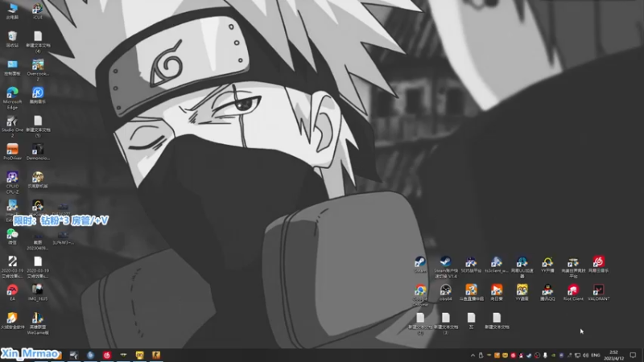This screenshot has width=644, height=362.
Task: Open the Control Panel desktop icon
Action: pyautogui.click(x=12, y=68)
